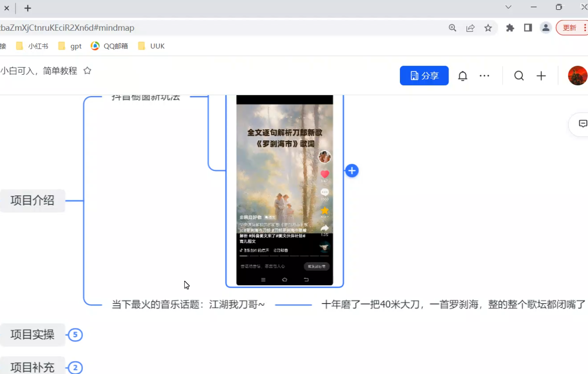Click the blue plus to add a child node
The width and height of the screenshot is (588, 374).
tap(352, 171)
